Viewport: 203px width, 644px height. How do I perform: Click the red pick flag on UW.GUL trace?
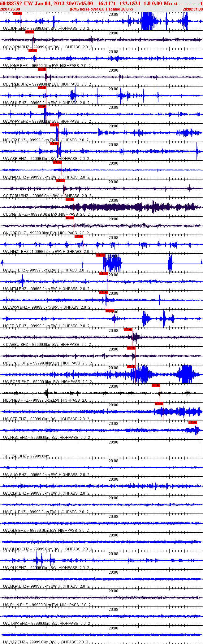tap(42, 88)
